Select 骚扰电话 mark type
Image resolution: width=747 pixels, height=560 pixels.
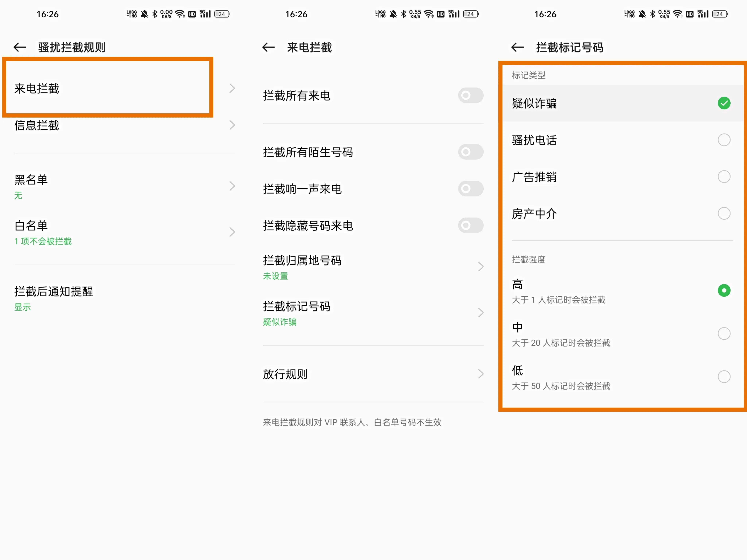tap(724, 140)
